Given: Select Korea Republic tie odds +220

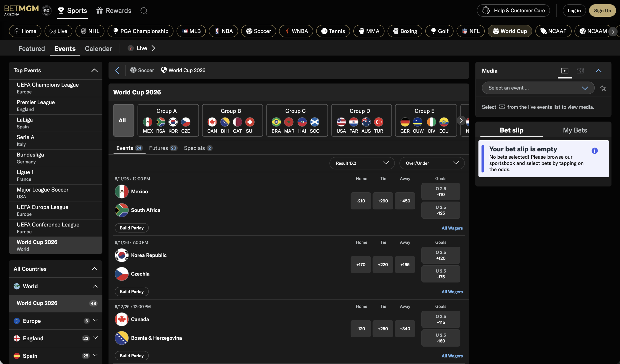Looking at the screenshot, I should 383,264.
